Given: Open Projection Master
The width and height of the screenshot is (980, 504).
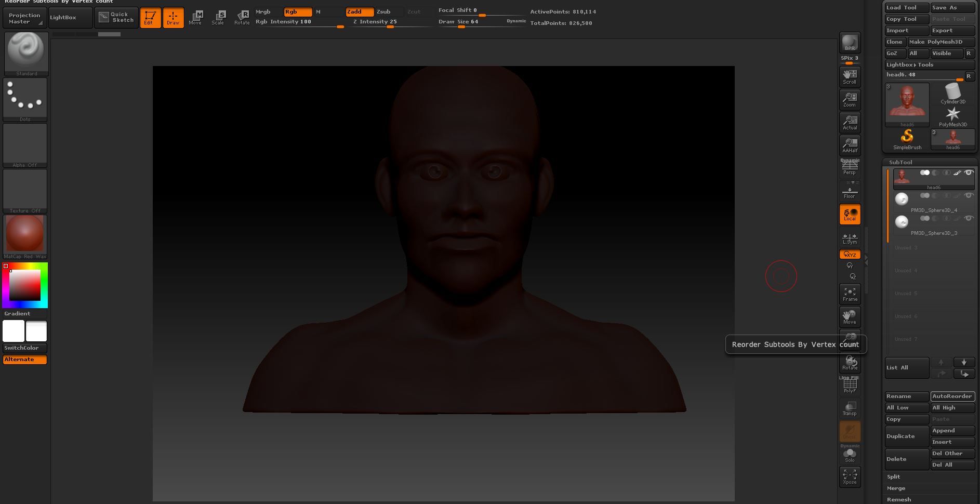Looking at the screenshot, I should point(24,18).
